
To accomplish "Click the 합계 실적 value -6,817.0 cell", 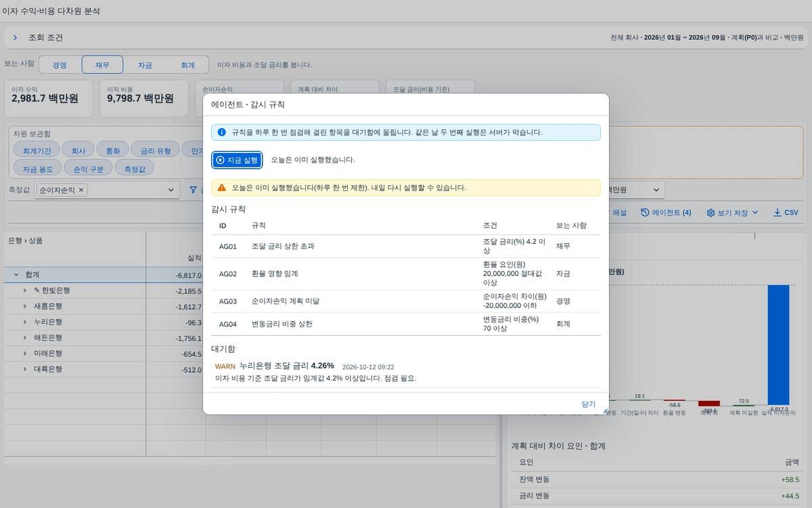I will (176, 275).
